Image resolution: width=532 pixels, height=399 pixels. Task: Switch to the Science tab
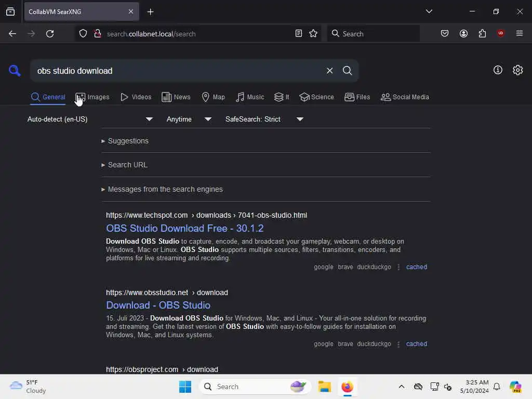(317, 97)
